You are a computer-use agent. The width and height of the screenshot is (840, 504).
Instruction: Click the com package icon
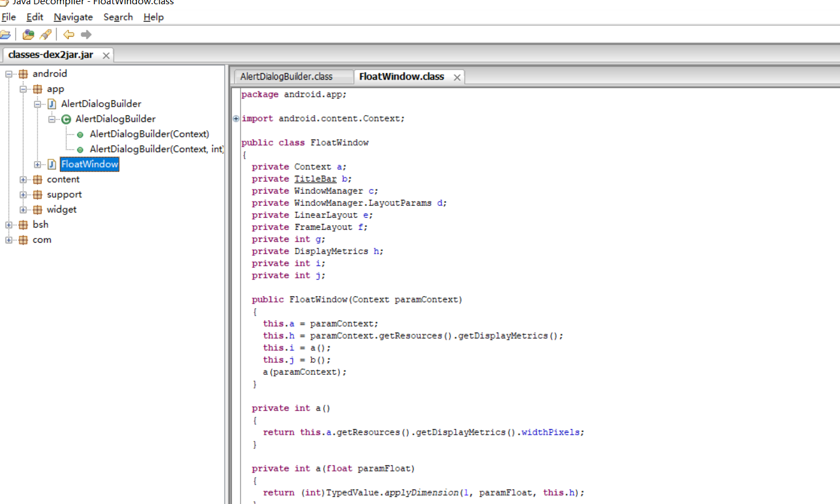point(23,240)
